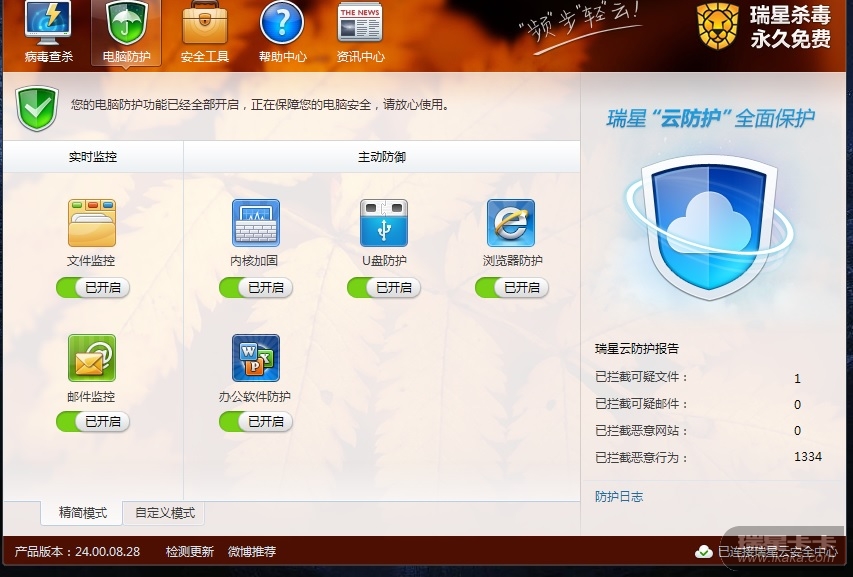Screen dimensions: 853x577
Task: Click the 瑞星杀毒 永久免费 brand text
Action: 790,26
